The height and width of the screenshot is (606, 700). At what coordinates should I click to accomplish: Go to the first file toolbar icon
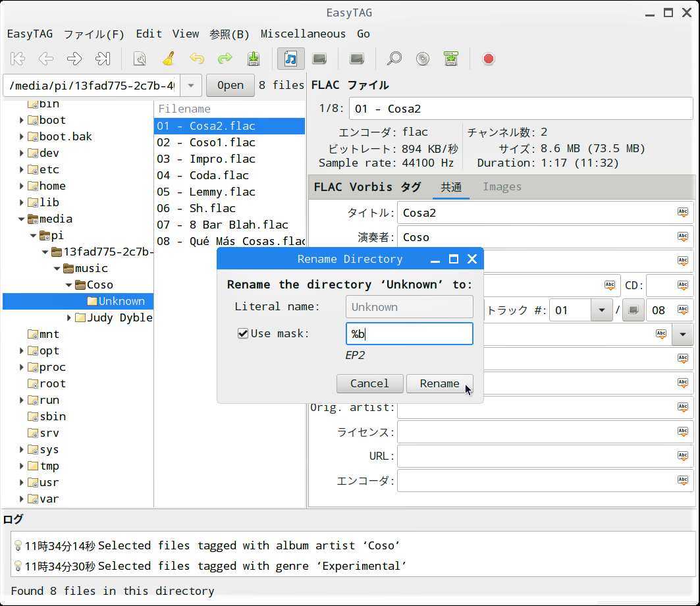pyautogui.click(x=18, y=59)
